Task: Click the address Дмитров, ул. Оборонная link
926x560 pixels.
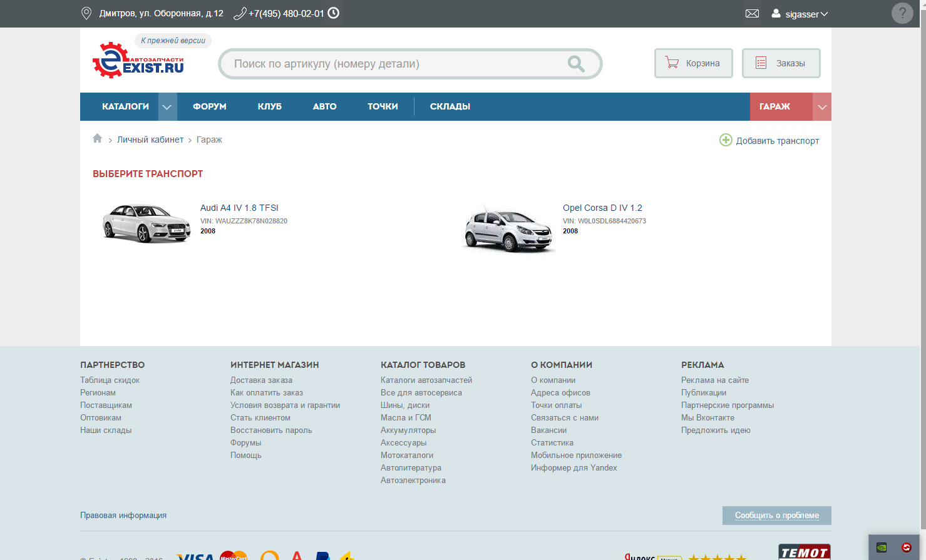Action: tap(161, 13)
